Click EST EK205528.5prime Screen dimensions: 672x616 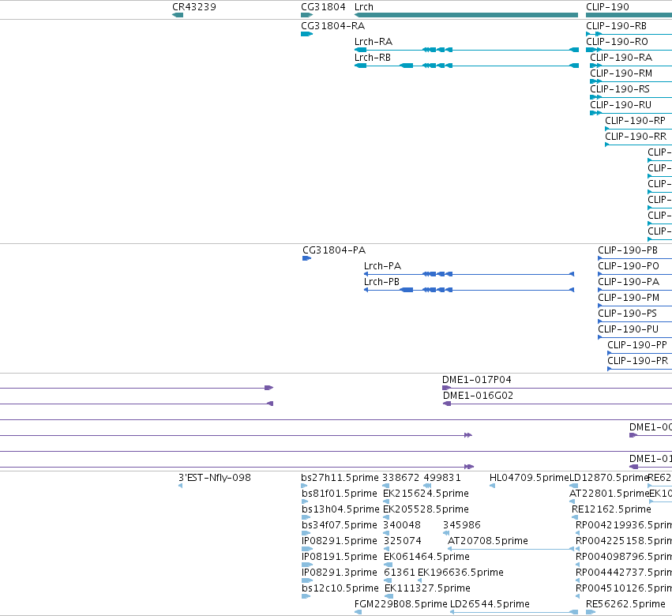point(426,509)
